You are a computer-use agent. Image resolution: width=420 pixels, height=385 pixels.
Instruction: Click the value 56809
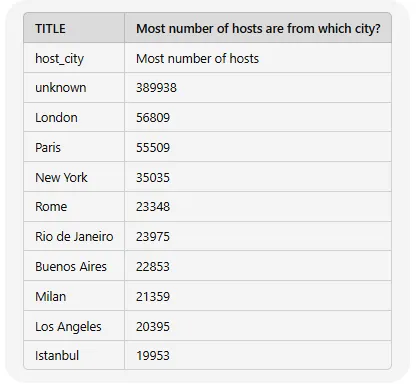click(153, 118)
